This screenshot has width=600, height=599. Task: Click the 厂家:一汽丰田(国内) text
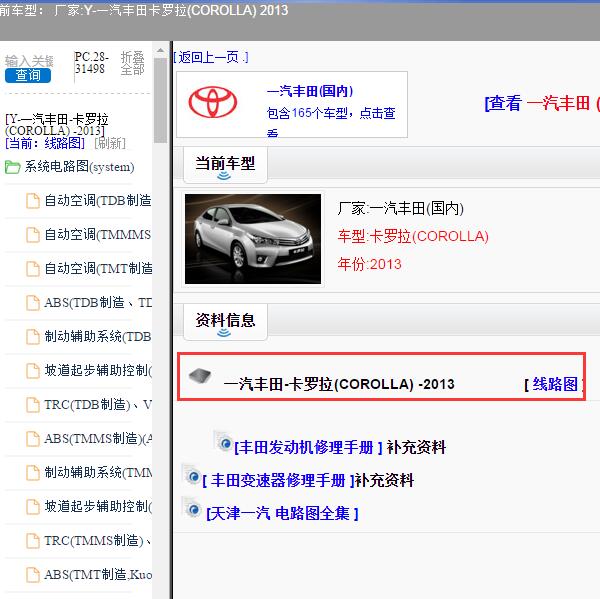click(x=401, y=209)
